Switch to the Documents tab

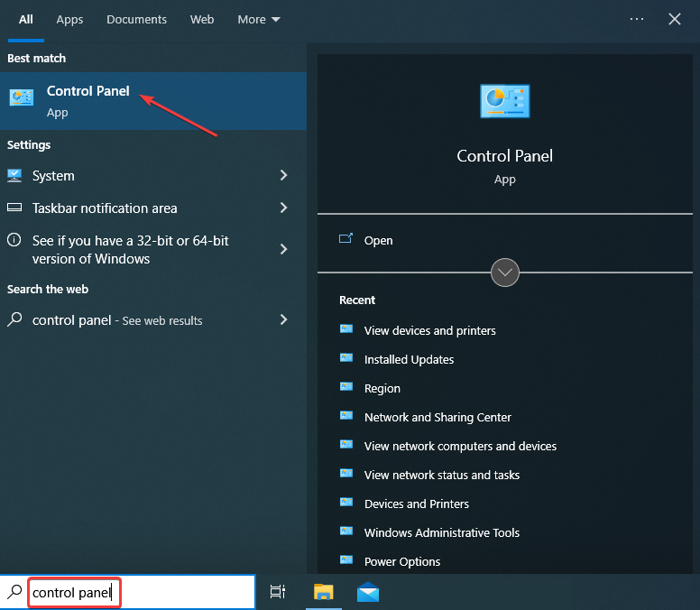click(136, 20)
